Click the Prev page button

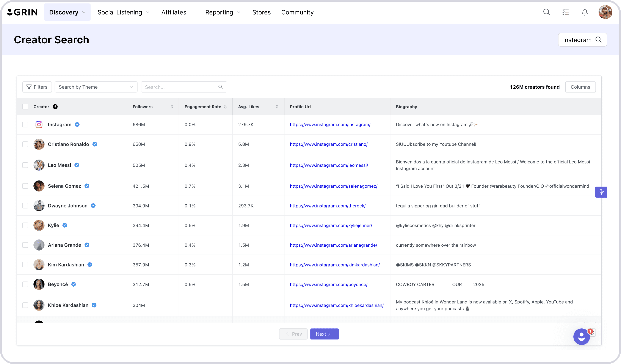(x=293, y=334)
